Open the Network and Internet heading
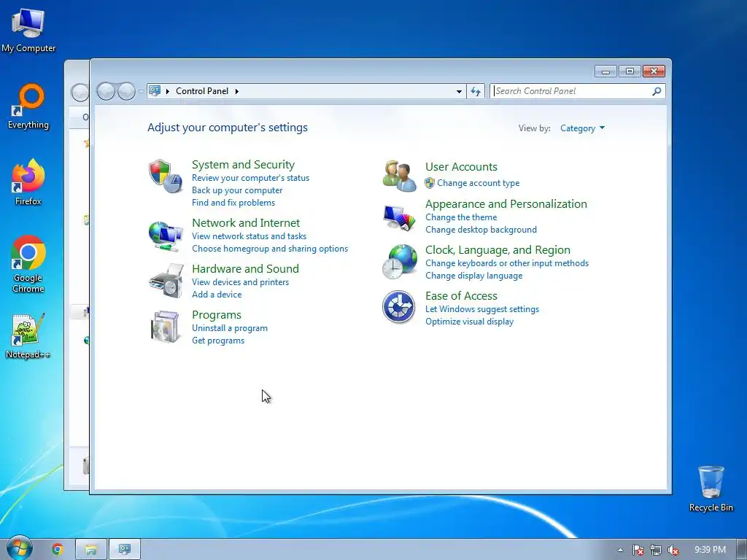Screen dimensions: 747x560 click(246, 223)
